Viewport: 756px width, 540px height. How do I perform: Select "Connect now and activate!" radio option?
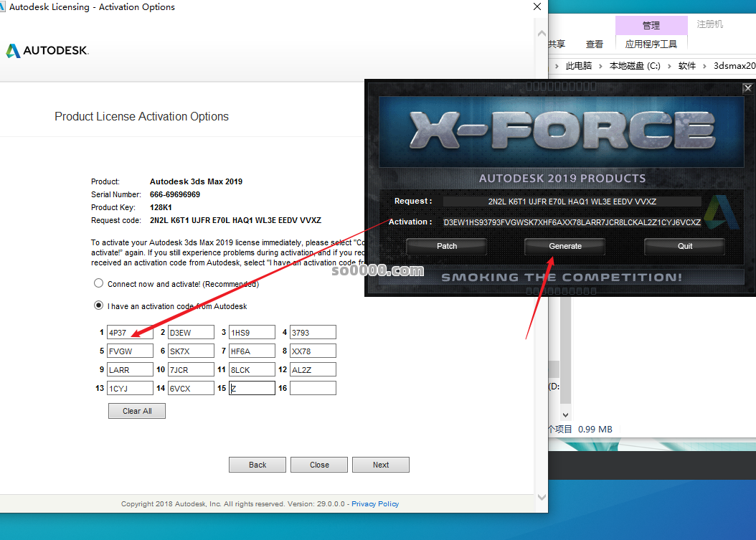click(x=99, y=283)
